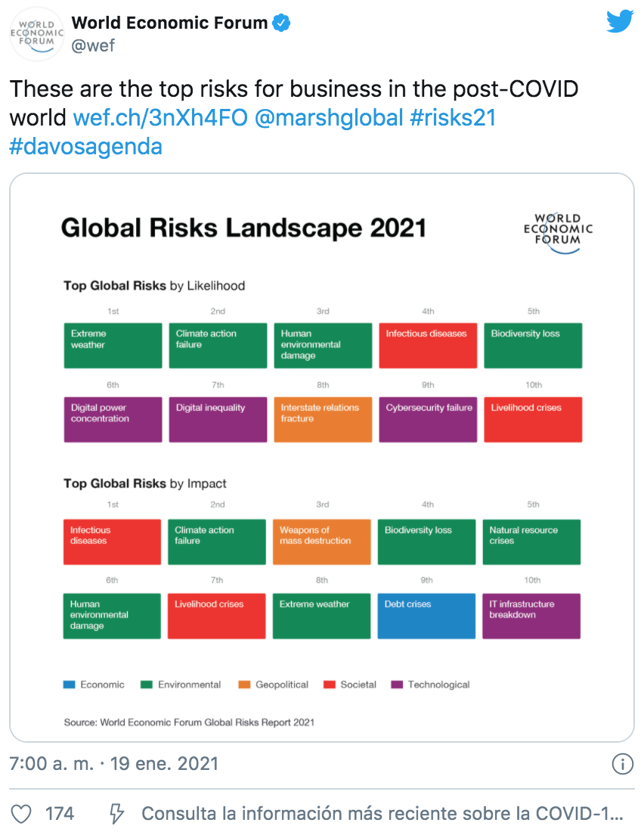The image size is (644, 835).
Task: Click the 1st impact Infectious diseases tile
Action: pyautogui.click(x=112, y=542)
